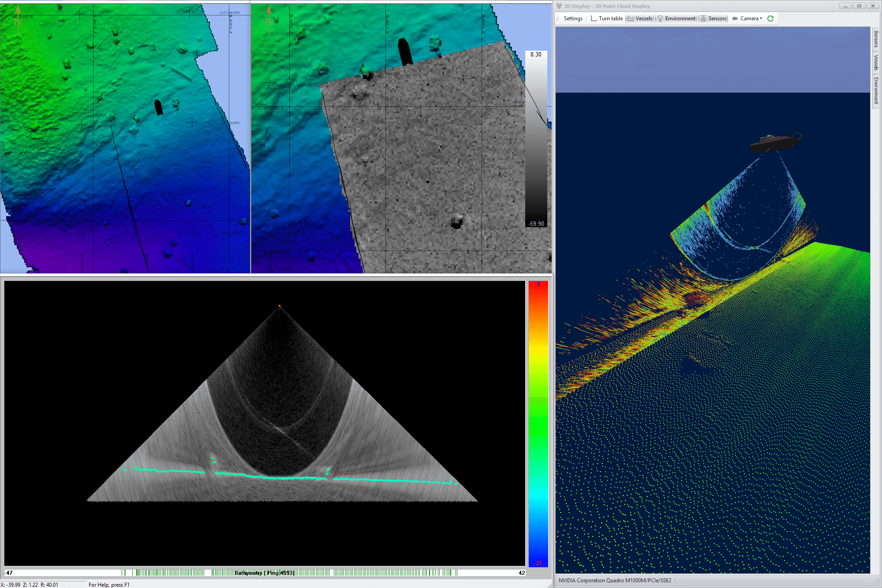Toggle the Vessels toolbar button
The width and height of the screenshot is (882, 588).
[x=640, y=19]
